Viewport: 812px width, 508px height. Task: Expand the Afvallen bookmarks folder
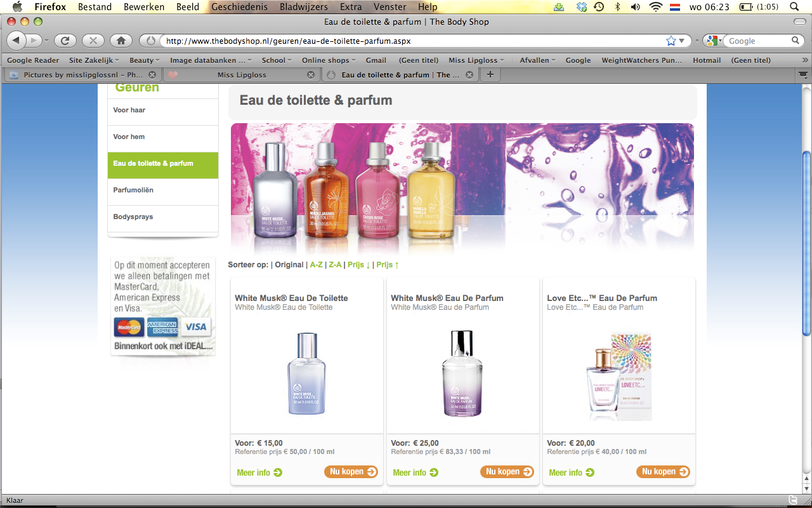(537, 60)
